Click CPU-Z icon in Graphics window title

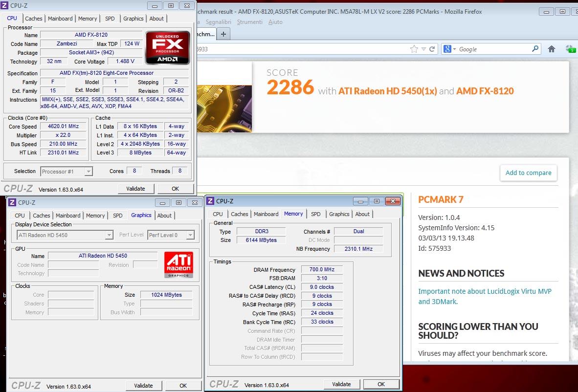pyautogui.click(x=12, y=202)
